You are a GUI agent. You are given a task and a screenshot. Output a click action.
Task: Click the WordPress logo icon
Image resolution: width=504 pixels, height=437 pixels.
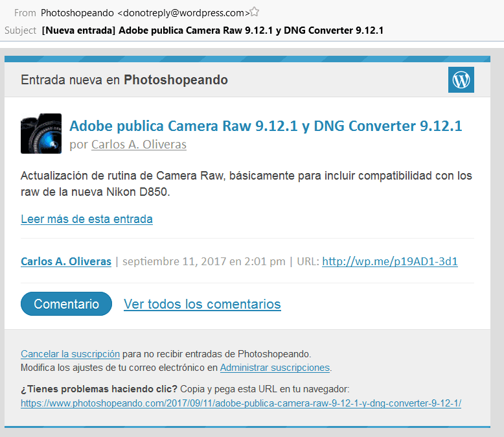coord(461,80)
